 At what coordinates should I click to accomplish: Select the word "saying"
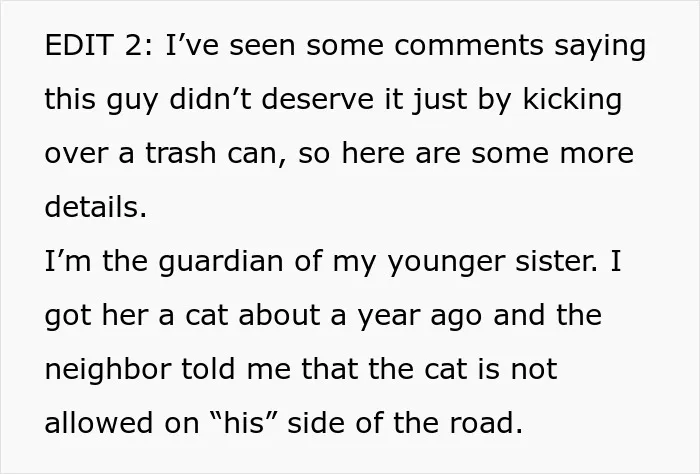pos(600,47)
